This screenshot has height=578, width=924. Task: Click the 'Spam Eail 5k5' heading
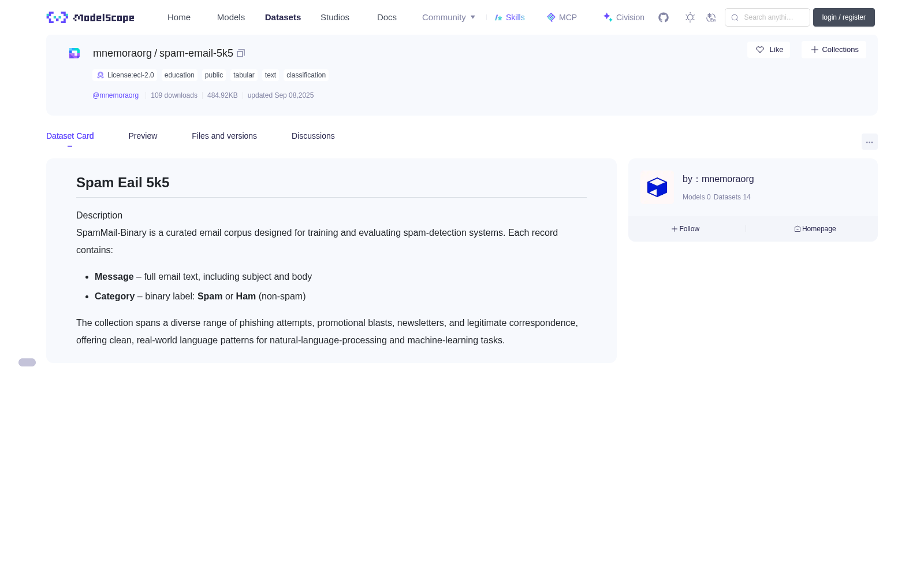[x=123, y=183]
